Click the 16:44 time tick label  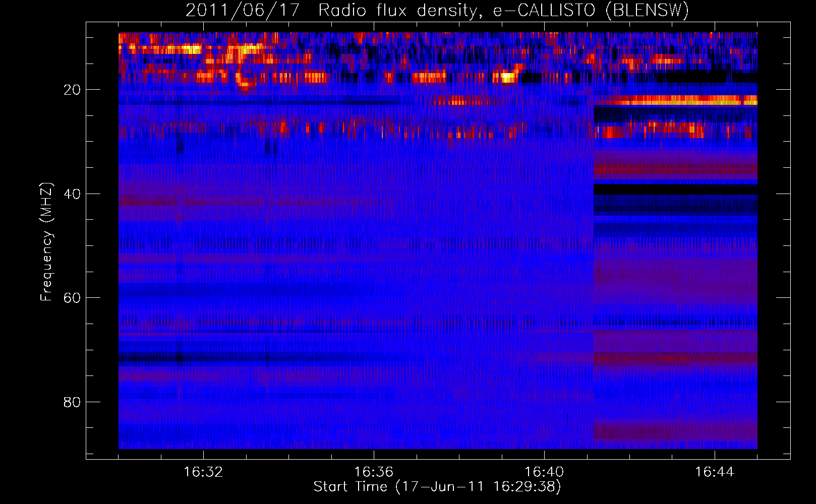coord(715,472)
